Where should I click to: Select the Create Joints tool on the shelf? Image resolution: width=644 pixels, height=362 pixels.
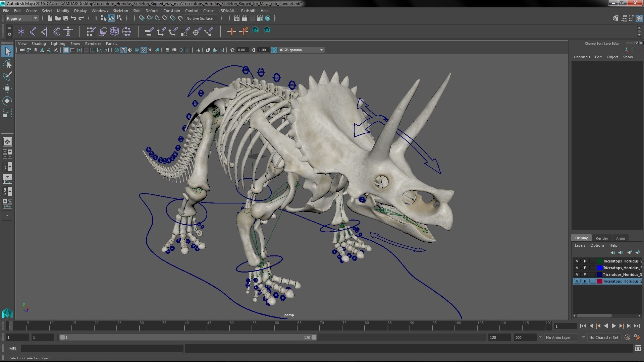(33, 32)
